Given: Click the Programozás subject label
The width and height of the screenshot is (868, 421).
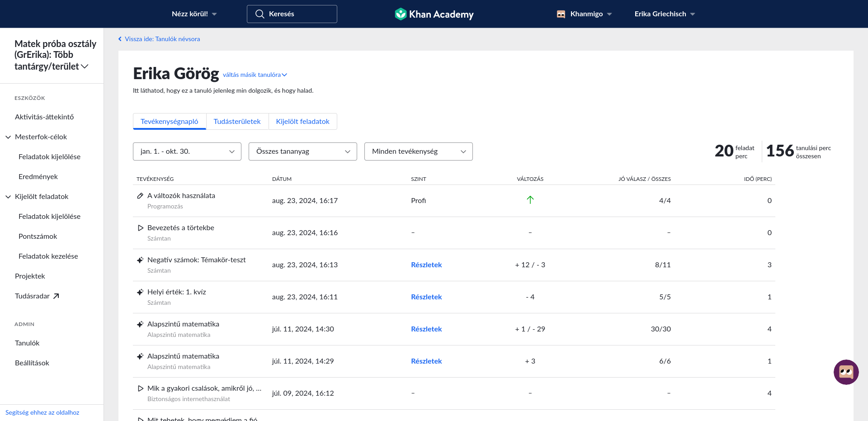Looking at the screenshot, I should pyautogui.click(x=165, y=206).
